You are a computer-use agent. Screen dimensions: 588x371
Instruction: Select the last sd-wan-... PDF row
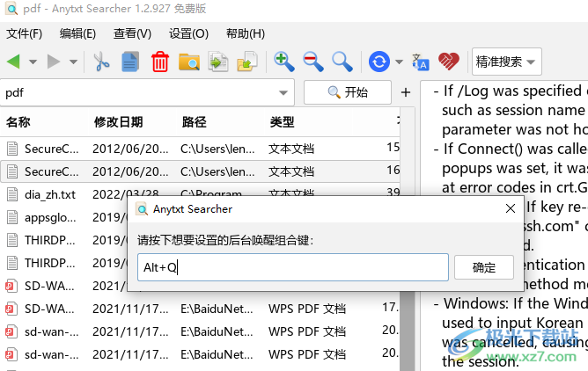[200, 354]
